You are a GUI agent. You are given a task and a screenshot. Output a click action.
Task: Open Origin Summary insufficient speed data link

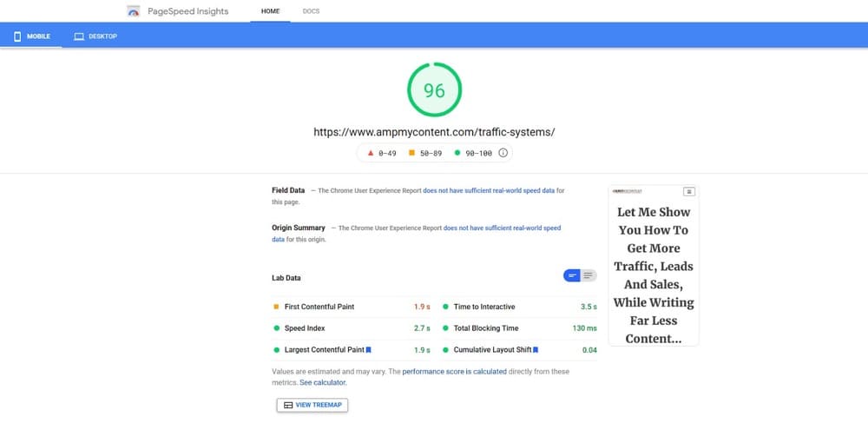pyautogui.click(x=417, y=234)
